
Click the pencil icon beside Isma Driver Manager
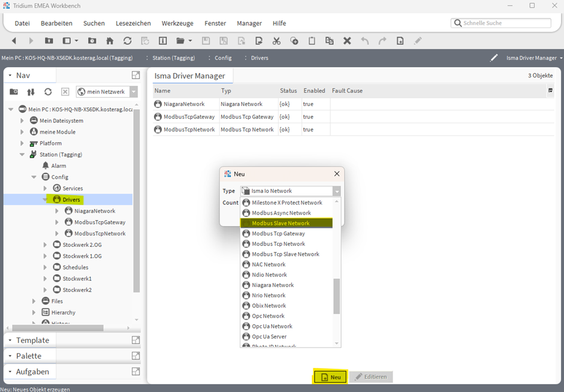494,58
